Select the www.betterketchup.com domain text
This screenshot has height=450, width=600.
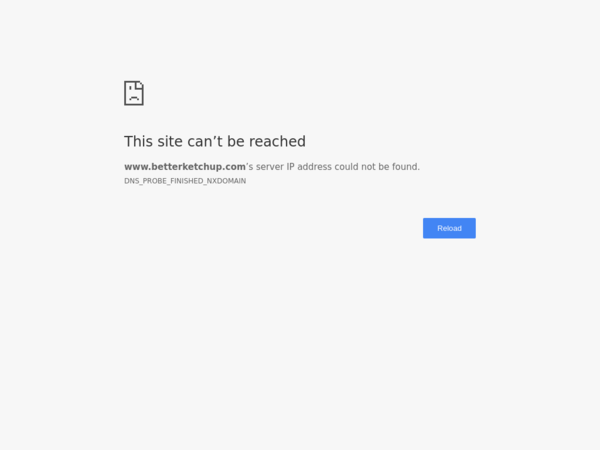(185, 167)
